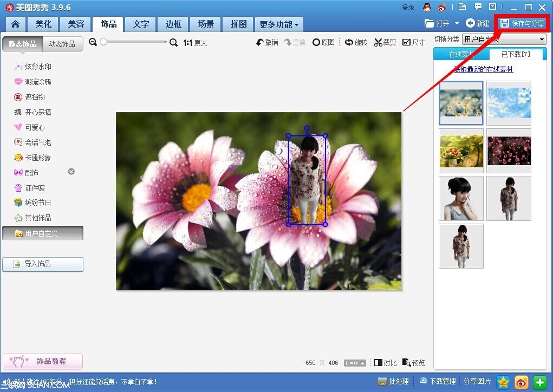Click the feedback speech bubble icon
The width and height of the screenshot is (553, 392).
click(478, 6)
